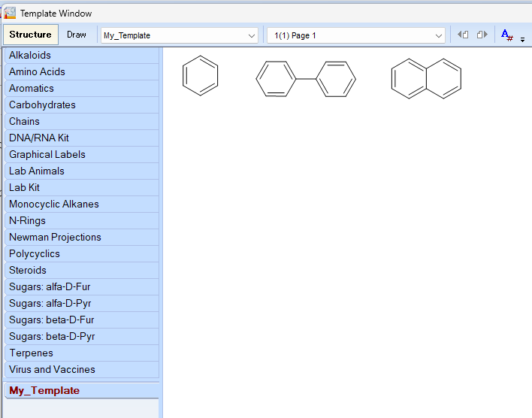
Task: Open the Carbohydrates template category
Action: click(82, 105)
